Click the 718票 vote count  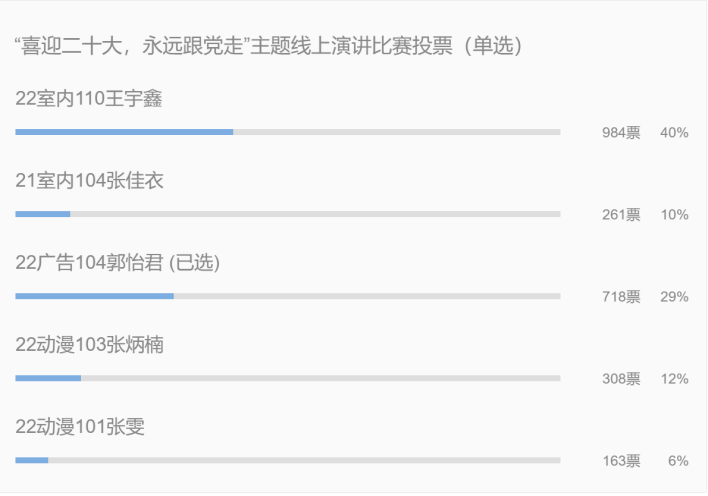621,297
